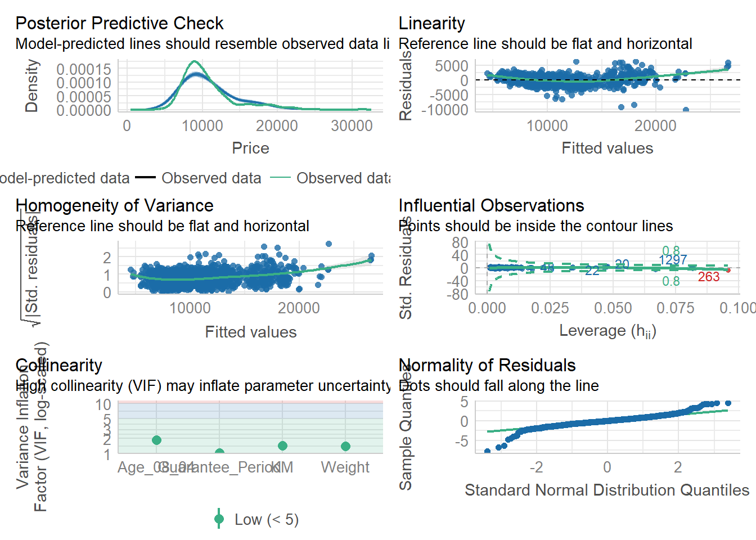Click the 1297 influential observation label
Screen dimensions: 756x540
(x=673, y=260)
